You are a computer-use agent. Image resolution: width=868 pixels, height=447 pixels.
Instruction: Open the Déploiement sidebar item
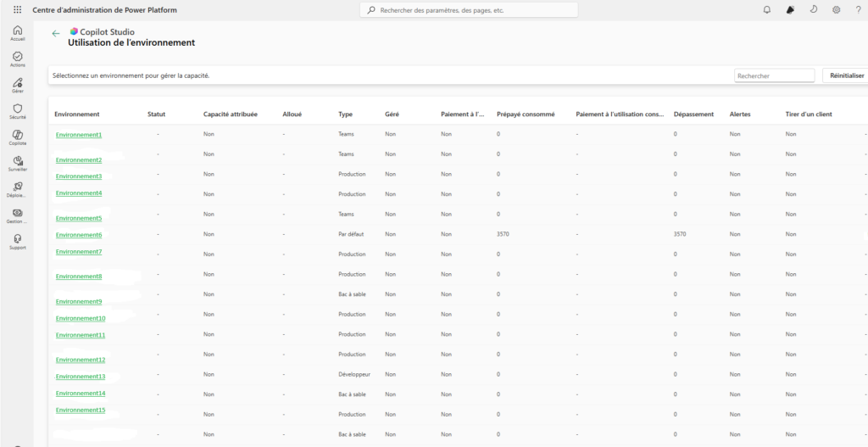pyautogui.click(x=17, y=189)
